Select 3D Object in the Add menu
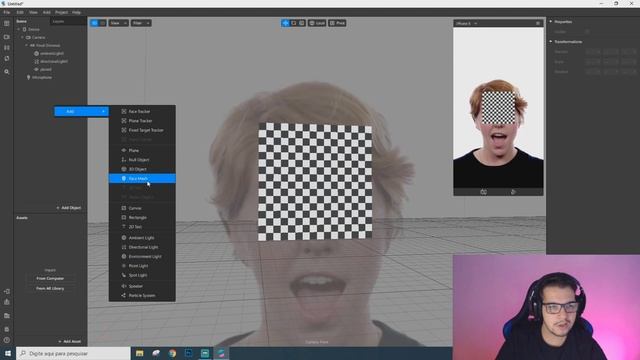Image resolution: width=640 pixels, height=360 pixels. [x=142, y=169]
